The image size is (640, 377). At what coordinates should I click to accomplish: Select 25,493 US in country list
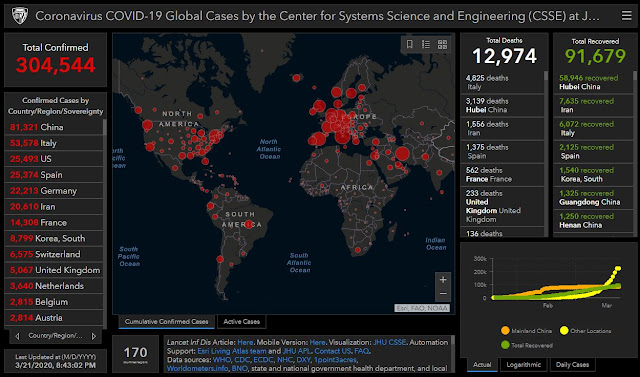[53, 159]
